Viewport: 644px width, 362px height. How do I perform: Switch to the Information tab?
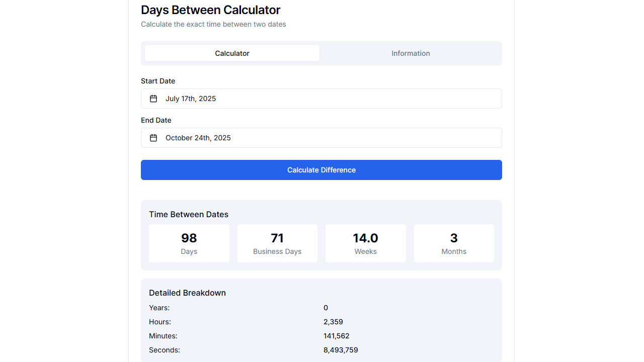(x=411, y=53)
